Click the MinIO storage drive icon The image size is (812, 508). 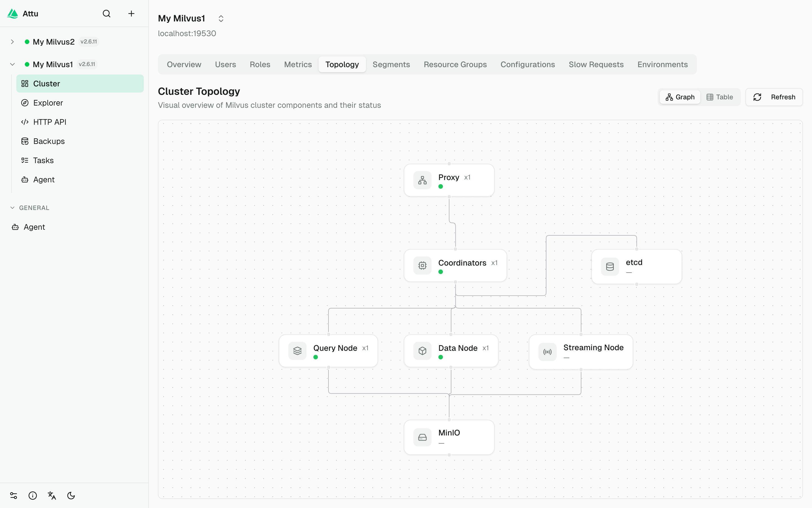[422, 437]
